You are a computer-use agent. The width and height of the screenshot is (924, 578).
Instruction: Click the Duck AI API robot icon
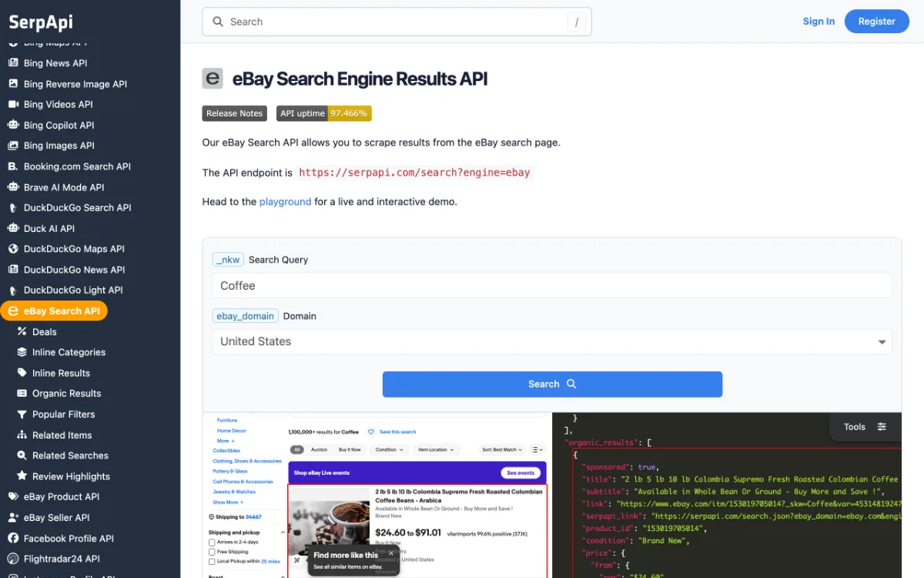[13, 228]
